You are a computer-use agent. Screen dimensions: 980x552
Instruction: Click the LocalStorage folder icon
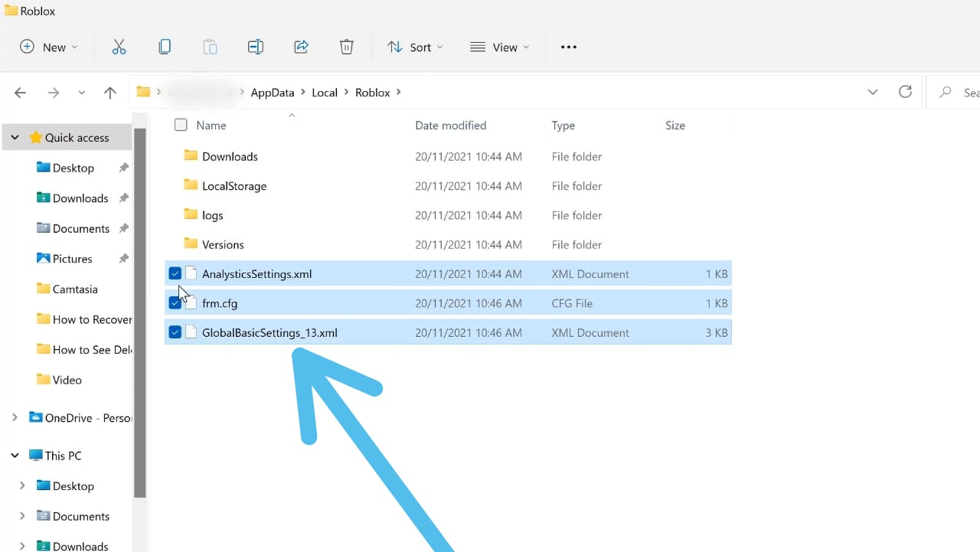point(191,185)
